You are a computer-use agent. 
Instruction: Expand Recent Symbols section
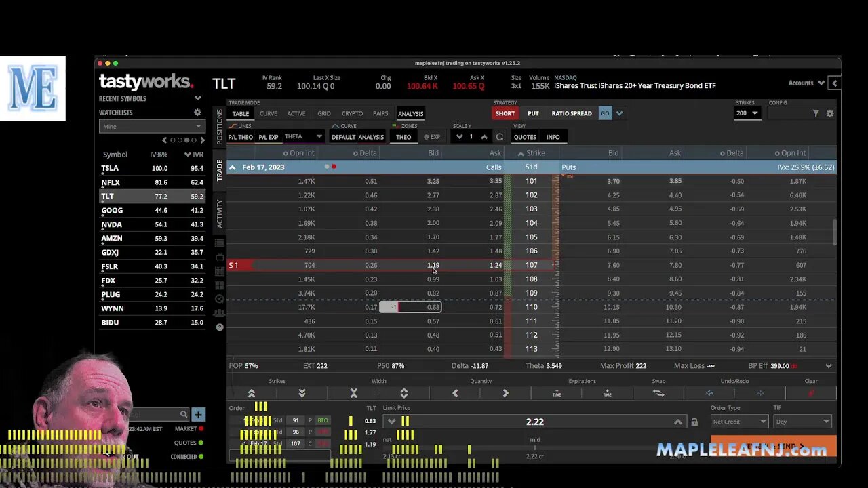tap(198, 98)
